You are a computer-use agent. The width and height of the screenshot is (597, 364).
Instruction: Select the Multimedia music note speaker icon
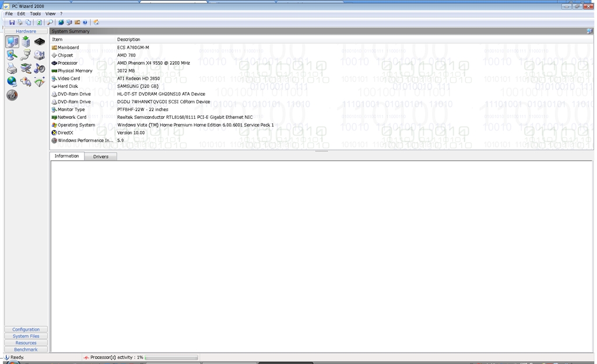39,69
